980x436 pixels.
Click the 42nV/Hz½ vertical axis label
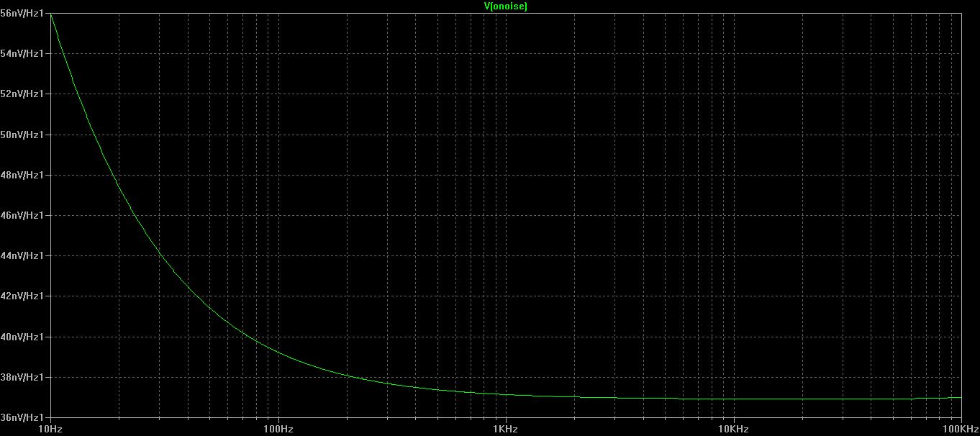[22, 296]
